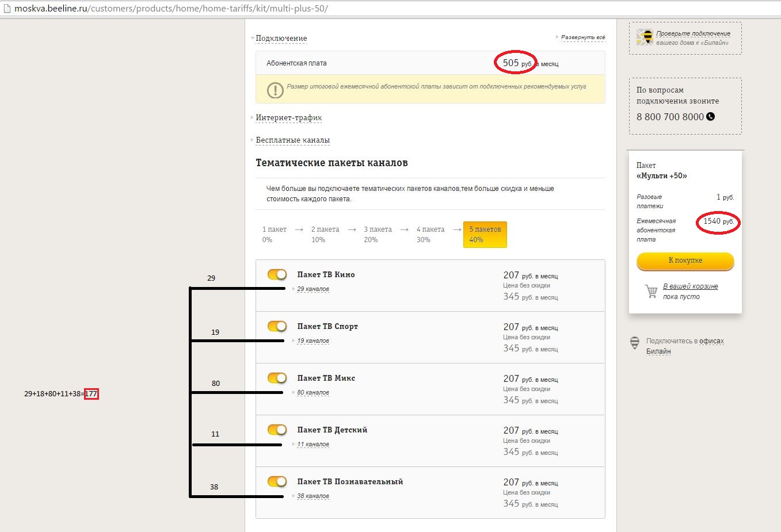Expand the 80 каналов channel list
Screen dimensions: 781x532
pyautogui.click(x=313, y=393)
